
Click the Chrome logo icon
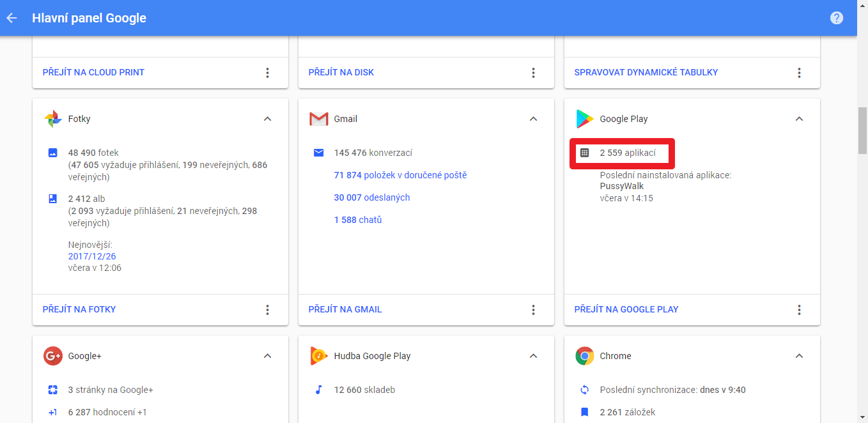[x=584, y=356]
